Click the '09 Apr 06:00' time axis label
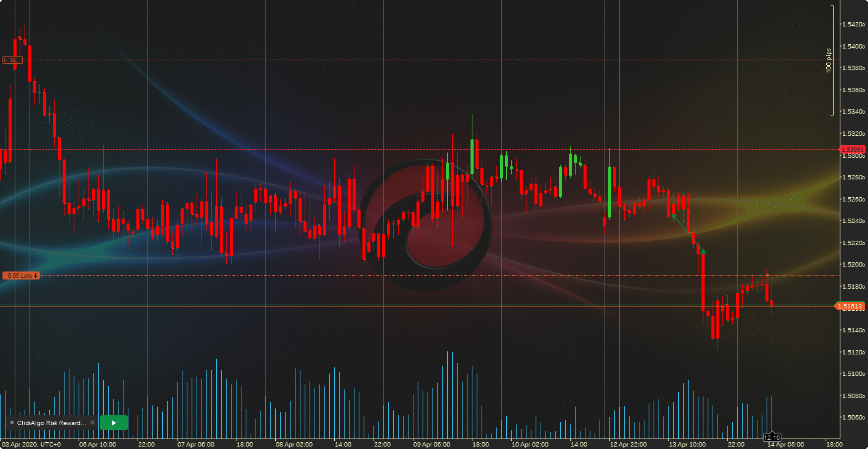868x449 pixels. pyautogui.click(x=432, y=444)
